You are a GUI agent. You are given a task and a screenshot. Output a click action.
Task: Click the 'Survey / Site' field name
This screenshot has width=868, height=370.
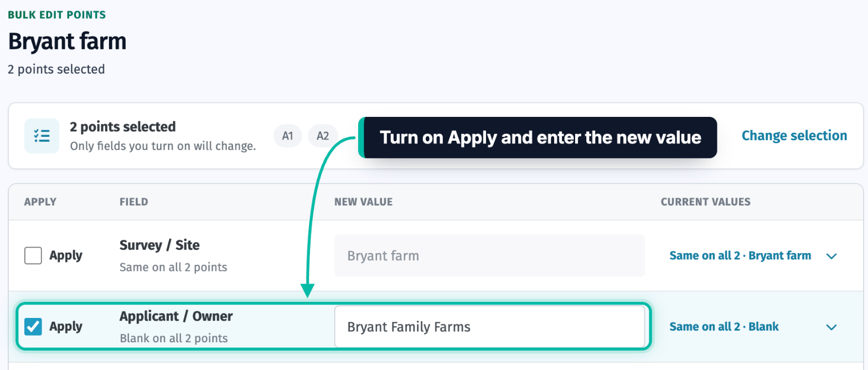159,245
